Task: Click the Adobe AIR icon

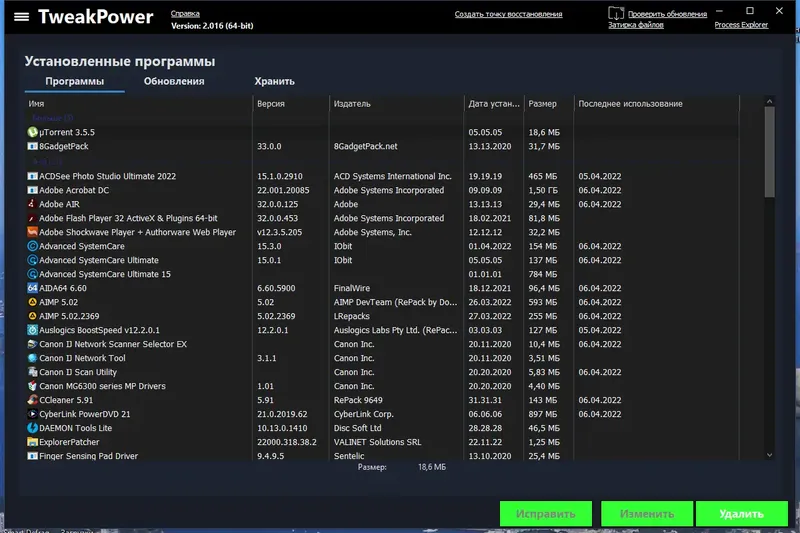Action: 32,204
